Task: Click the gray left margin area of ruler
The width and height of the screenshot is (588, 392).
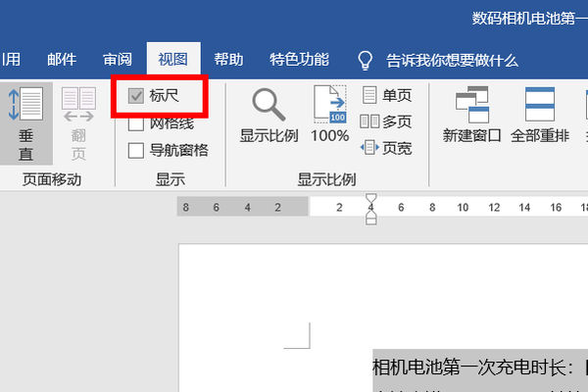Action: (243, 207)
